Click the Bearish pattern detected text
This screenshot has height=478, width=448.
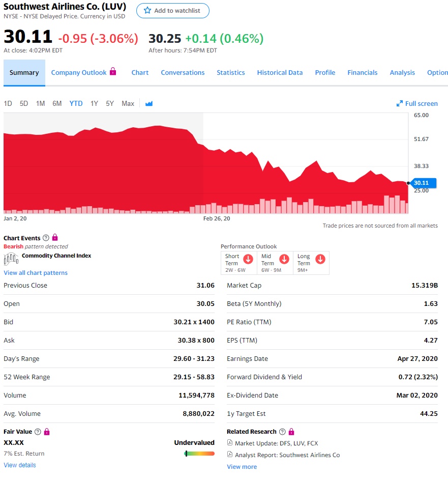pyautogui.click(x=36, y=246)
